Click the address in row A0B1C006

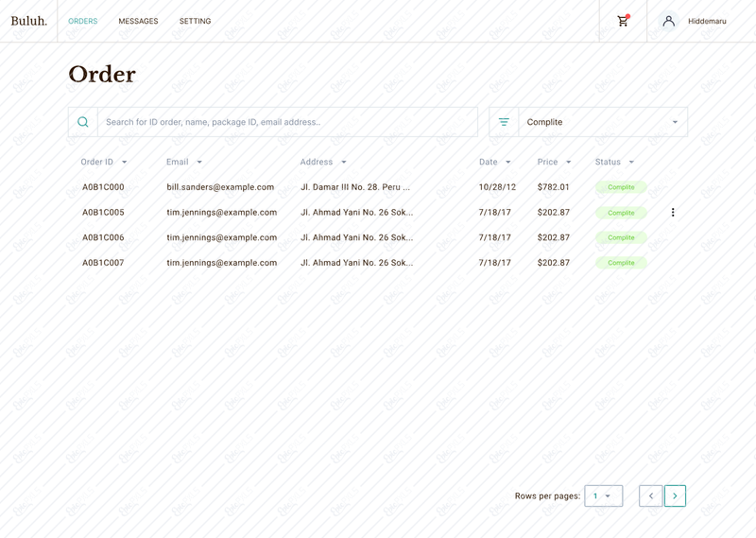pos(357,237)
